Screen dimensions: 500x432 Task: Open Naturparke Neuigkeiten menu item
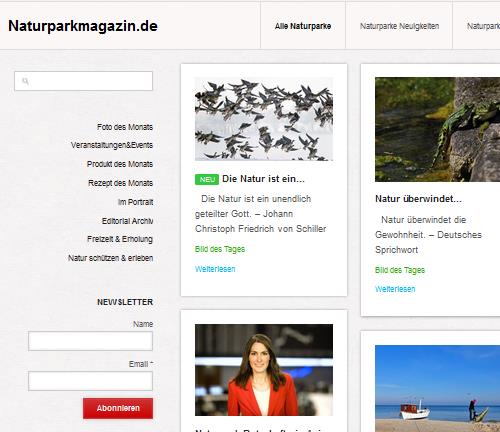[399, 26]
